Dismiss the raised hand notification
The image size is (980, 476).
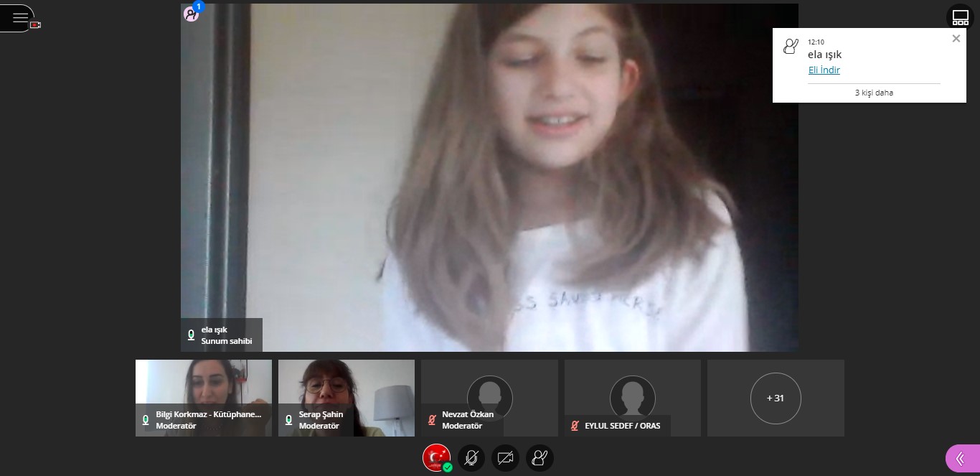click(x=956, y=39)
